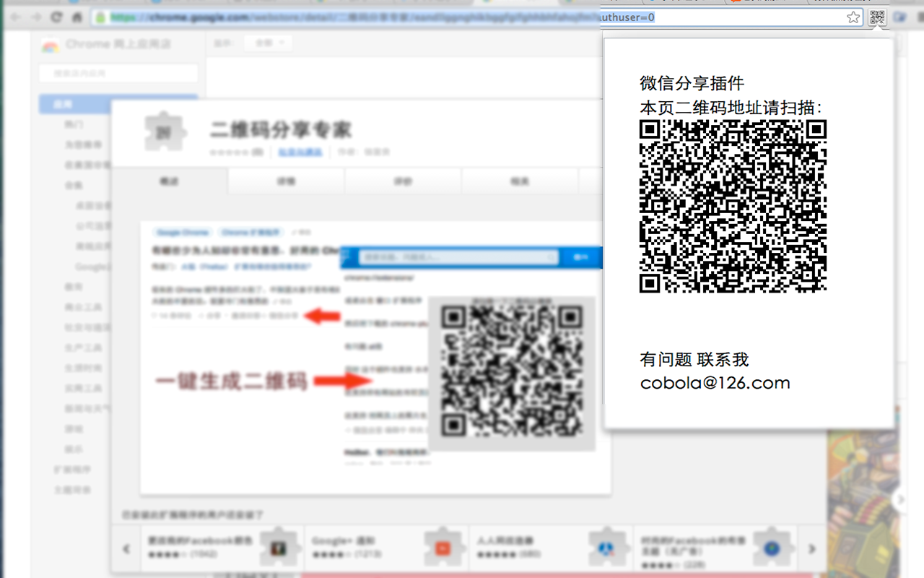Click the blue toolbar icon right of the QR extension

[x=899, y=17]
